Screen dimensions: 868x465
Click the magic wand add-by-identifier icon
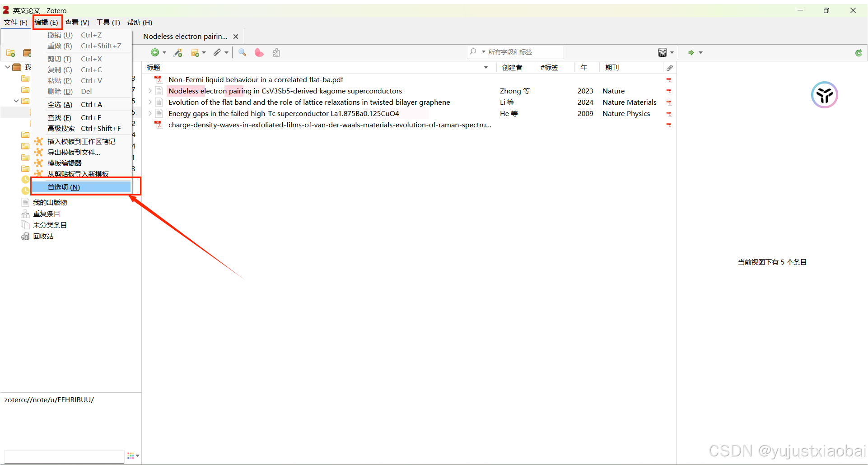178,53
